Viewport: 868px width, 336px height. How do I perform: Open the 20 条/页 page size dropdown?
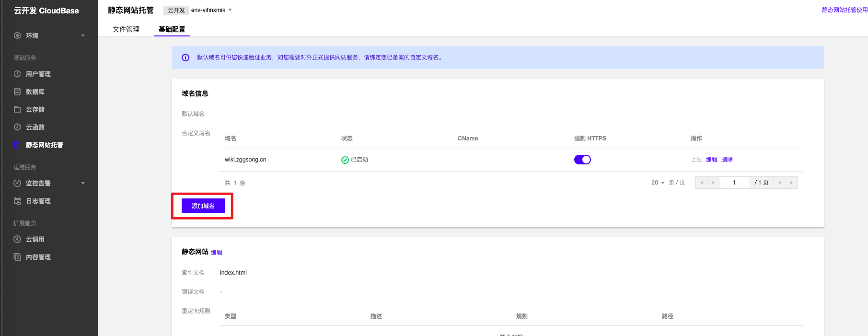pos(658,183)
